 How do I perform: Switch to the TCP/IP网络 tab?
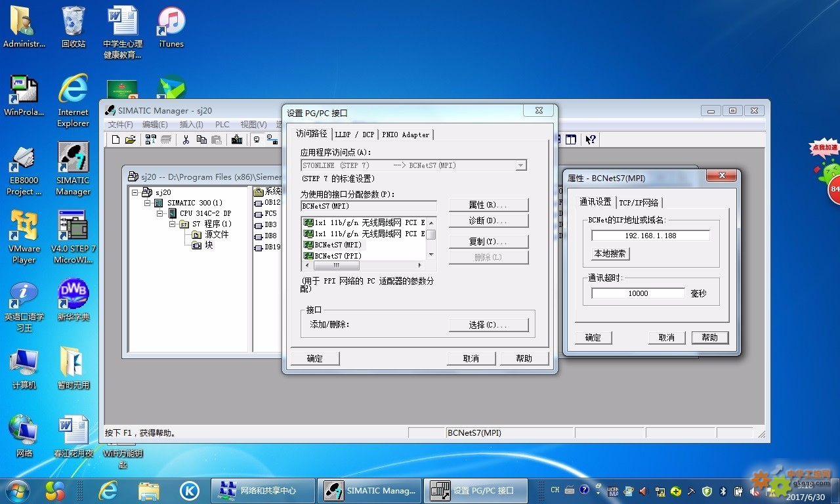(x=639, y=203)
